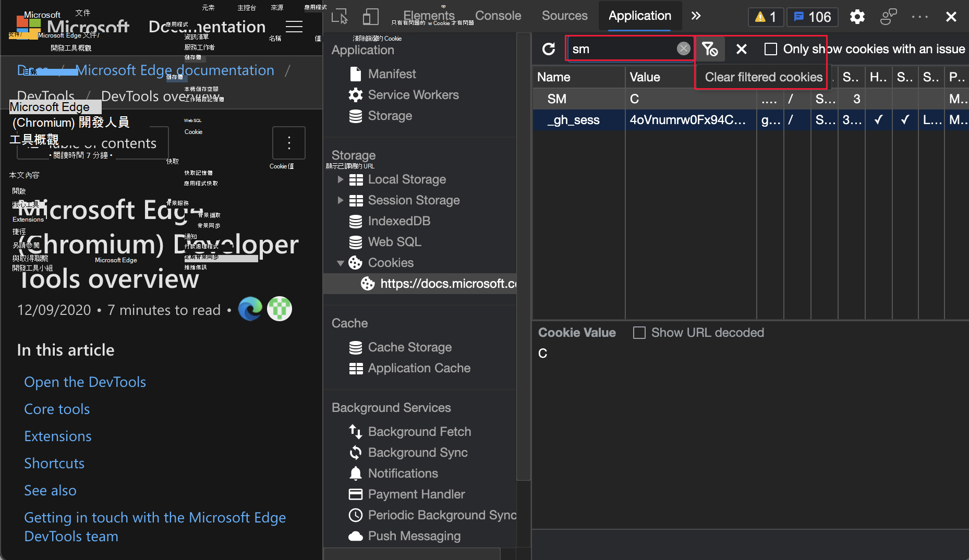Check 'Show URL decoded' option
This screenshot has height=560, width=969.
639,333
